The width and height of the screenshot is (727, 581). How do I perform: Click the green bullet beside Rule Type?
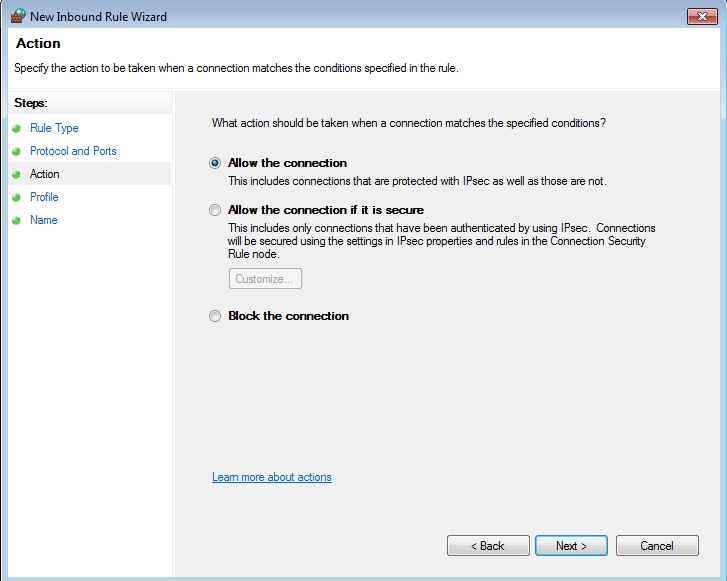[16, 129]
